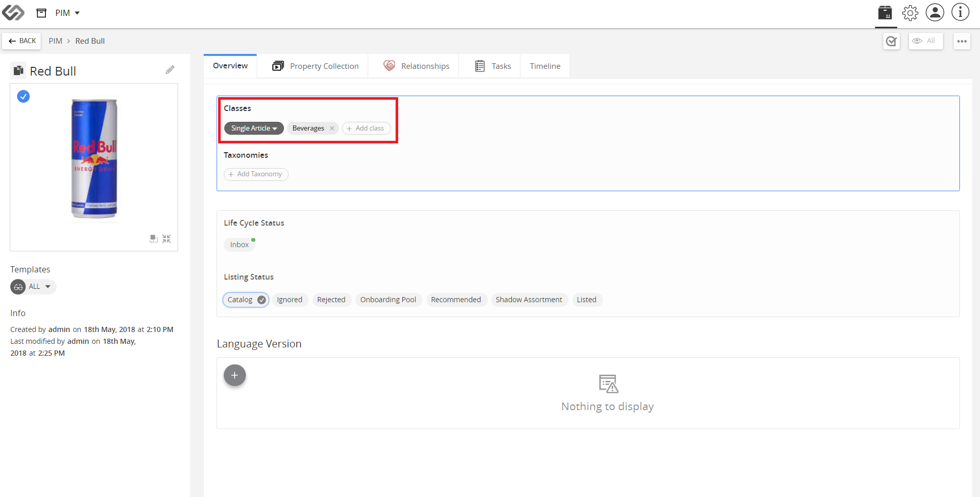980x497 pixels.
Task: Select the Shadow Assortment listing status
Action: click(x=529, y=300)
